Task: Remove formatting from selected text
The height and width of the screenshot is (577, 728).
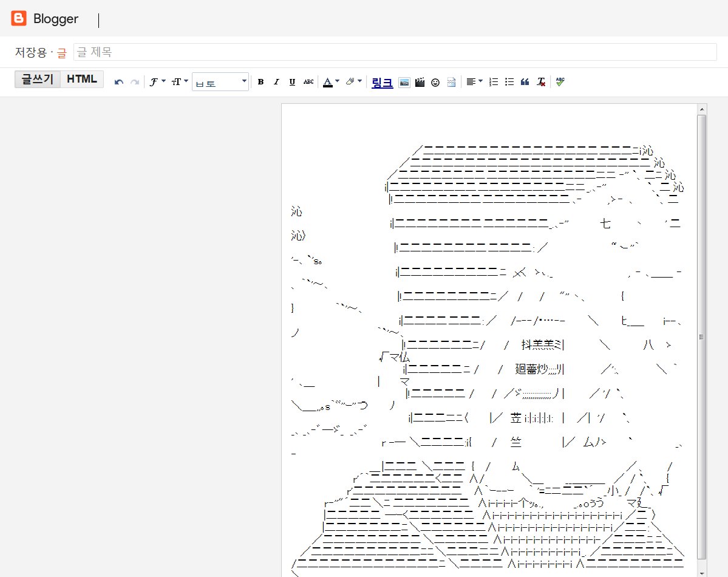Action: click(541, 82)
